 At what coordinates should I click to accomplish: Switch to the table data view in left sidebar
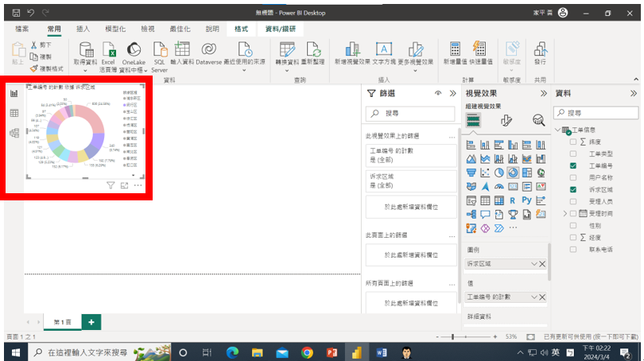click(x=14, y=114)
